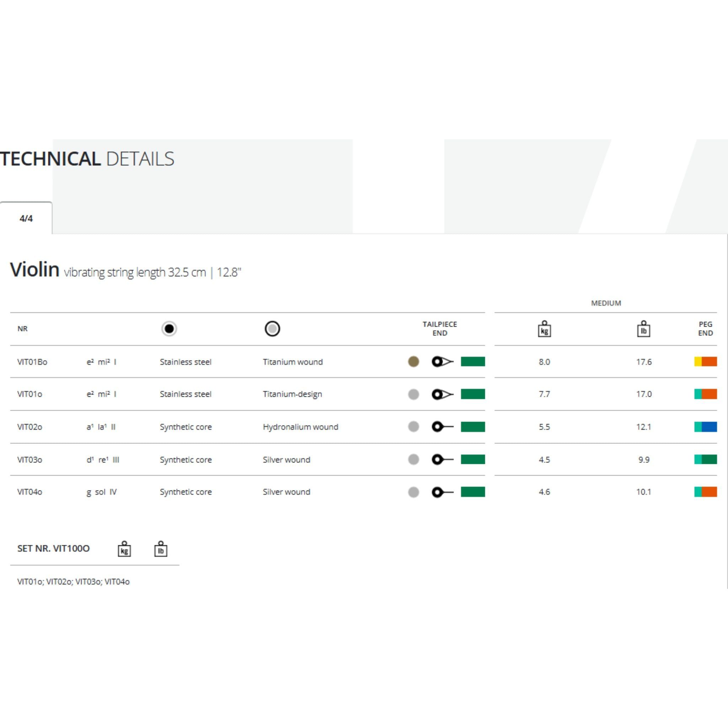Click the core material icon in header
The height and width of the screenshot is (728, 728).
[169, 328]
